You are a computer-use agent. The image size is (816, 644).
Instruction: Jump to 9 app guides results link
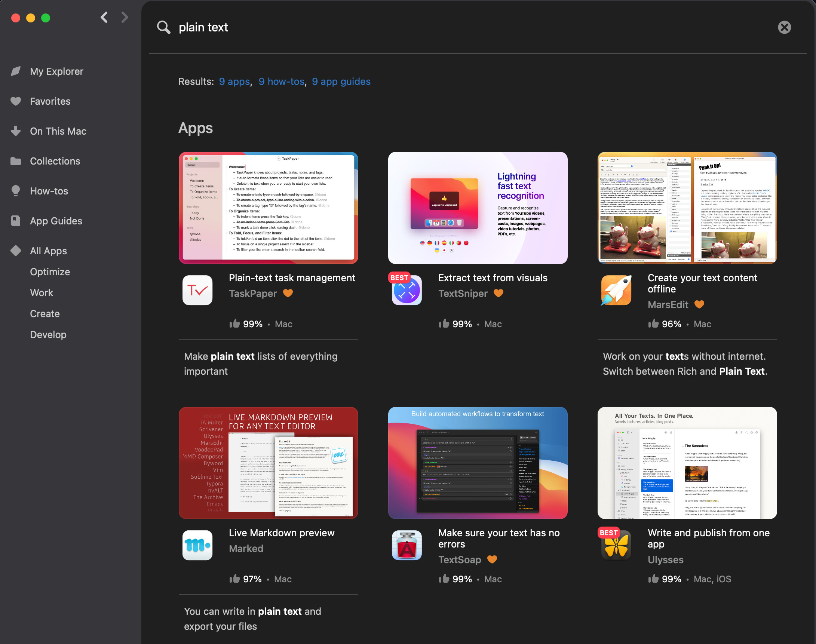pos(341,82)
